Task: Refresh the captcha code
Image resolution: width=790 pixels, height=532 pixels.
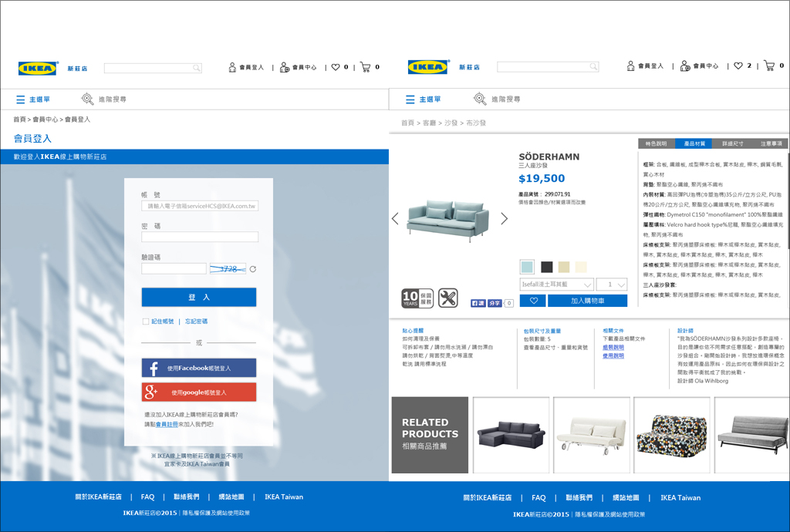Action: click(x=253, y=269)
